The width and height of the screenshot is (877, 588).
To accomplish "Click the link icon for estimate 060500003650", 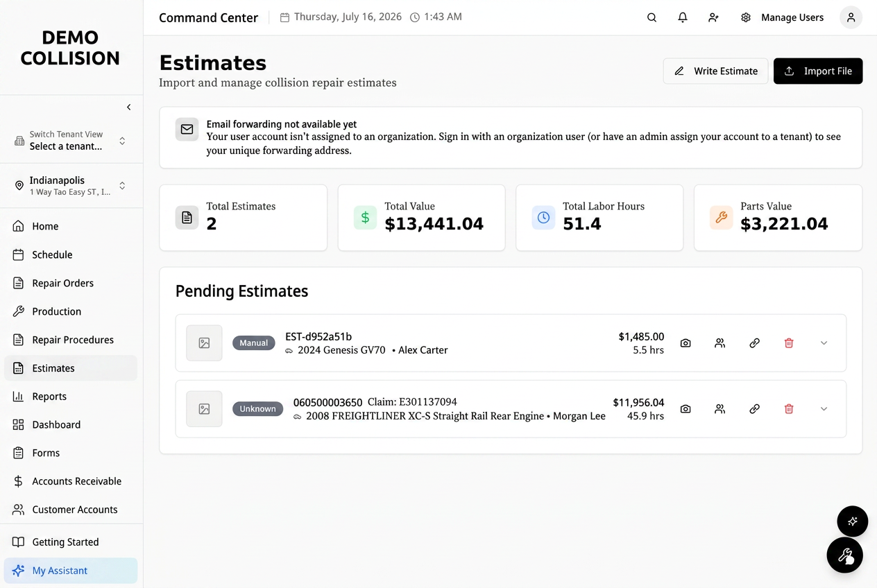I will (754, 409).
